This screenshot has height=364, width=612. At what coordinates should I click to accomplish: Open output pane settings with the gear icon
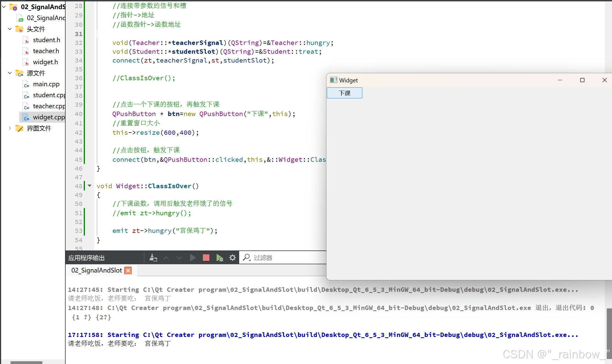233,258
